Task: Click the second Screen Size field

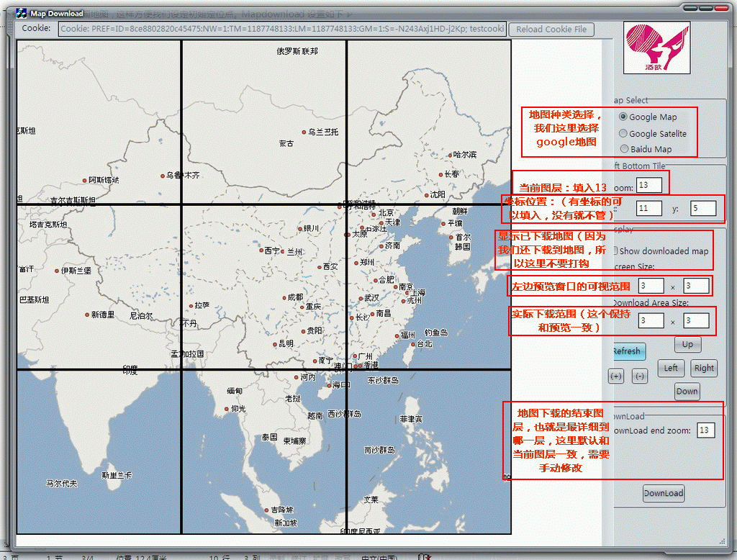Action: coord(696,286)
